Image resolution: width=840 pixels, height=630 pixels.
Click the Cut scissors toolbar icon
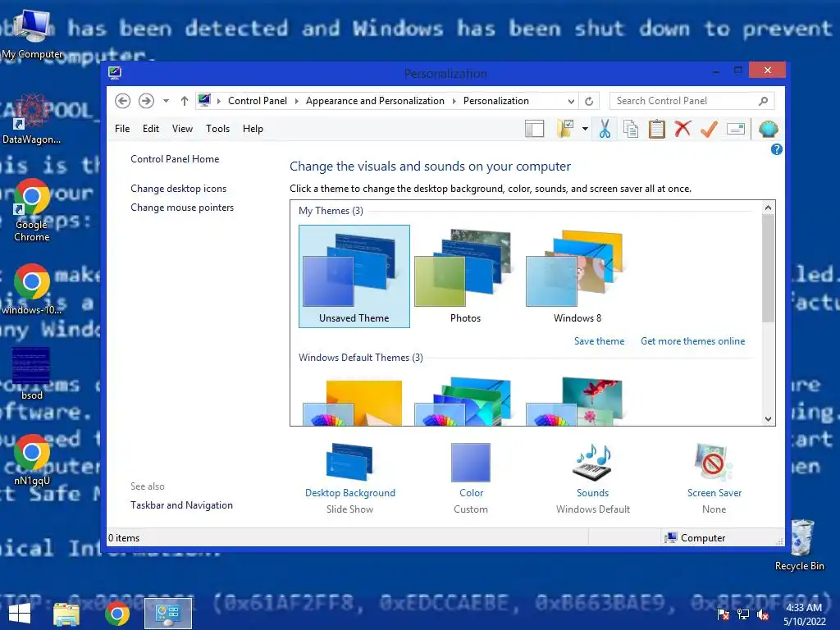pos(605,129)
